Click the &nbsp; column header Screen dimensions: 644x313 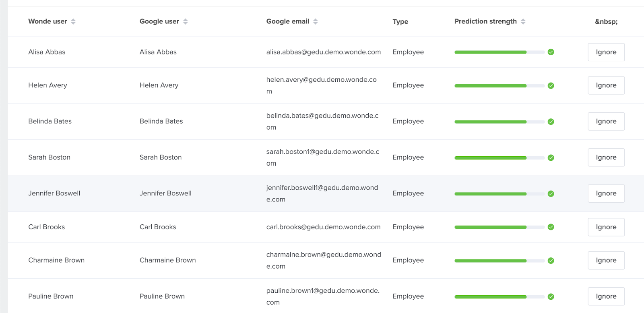(606, 21)
